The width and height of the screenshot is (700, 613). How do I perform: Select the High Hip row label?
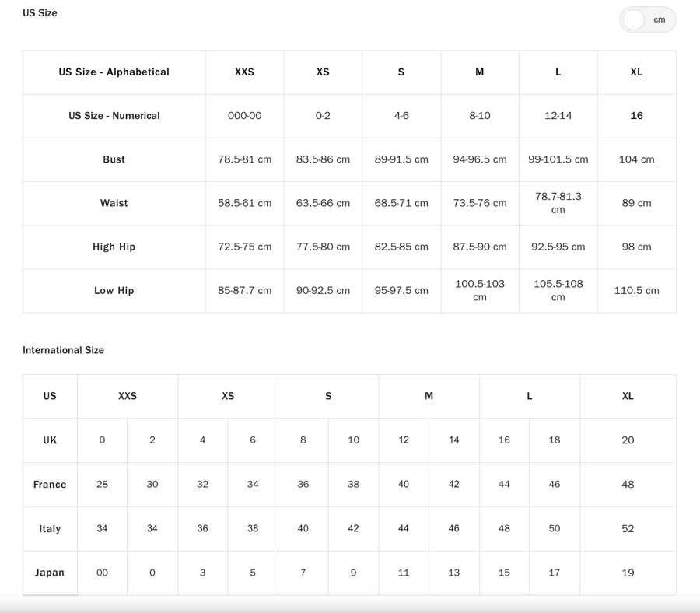tap(114, 247)
